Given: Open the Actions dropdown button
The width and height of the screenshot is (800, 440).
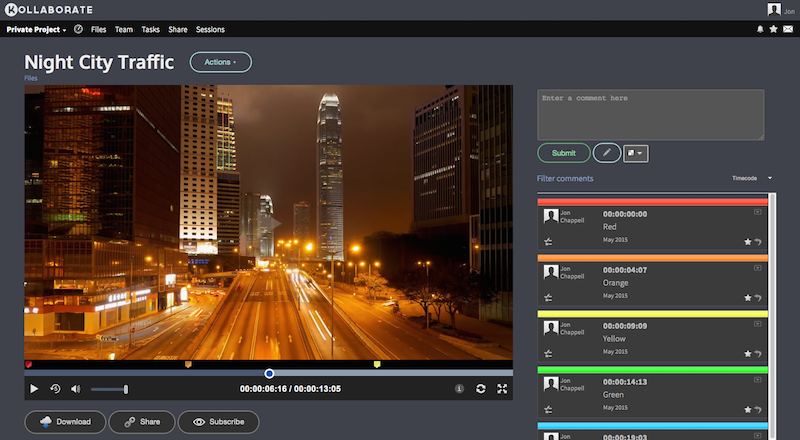Looking at the screenshot, I should (x=220, y=62).
